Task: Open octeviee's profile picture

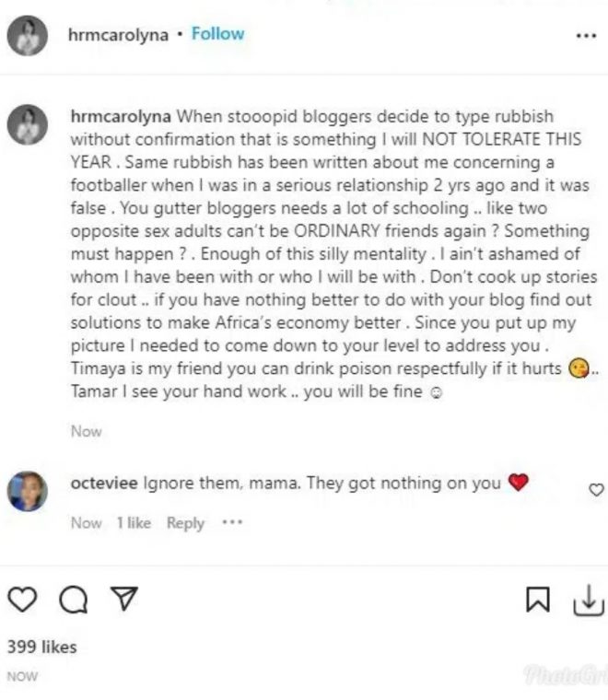Action: [27, 490]
